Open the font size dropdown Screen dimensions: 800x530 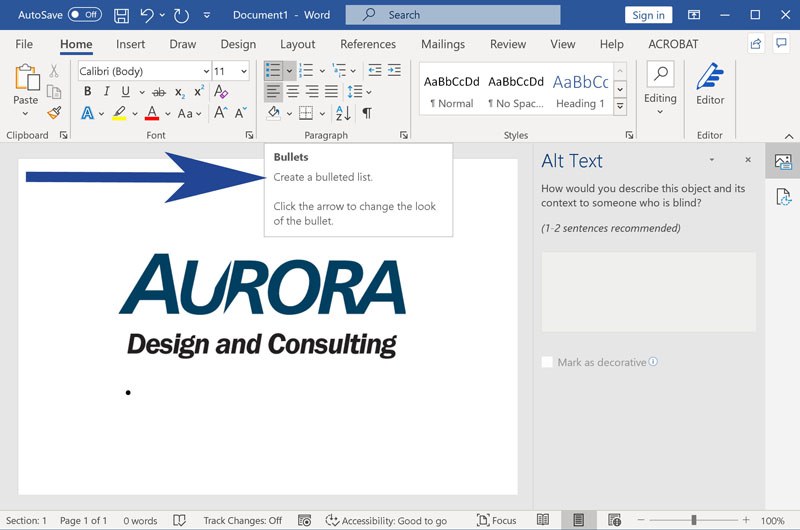(244, 71)
